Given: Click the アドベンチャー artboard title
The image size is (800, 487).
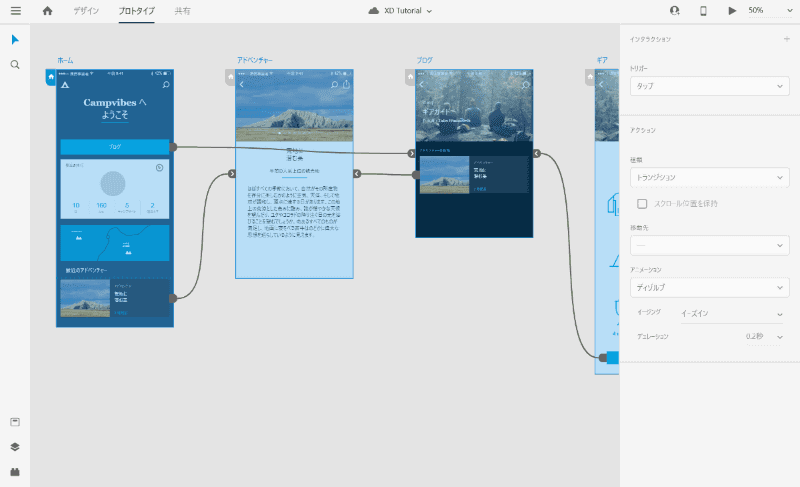Looking at the screenshot, I should pos(257,61).
